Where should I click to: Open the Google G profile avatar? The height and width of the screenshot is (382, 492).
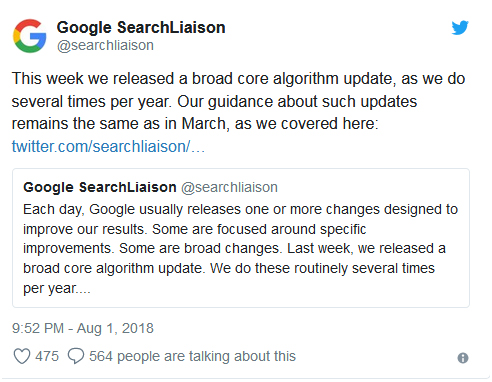pos(29,36)
